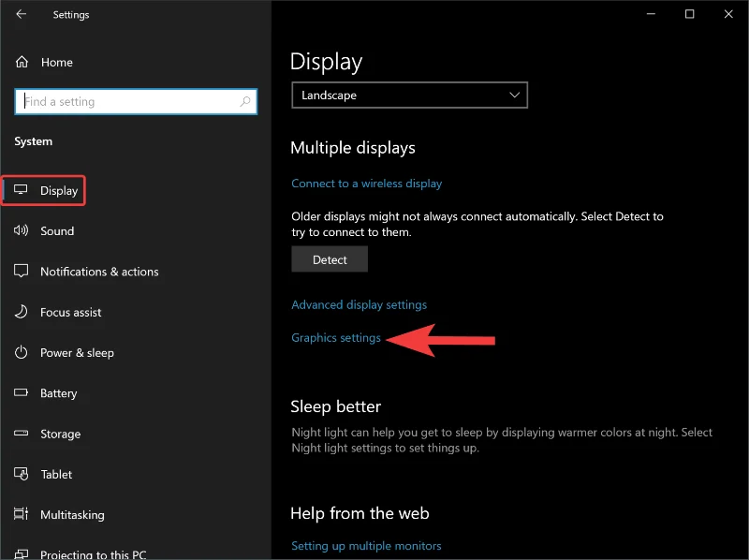Open Power & sleep settings
749x560 pixels.
(x=77, y=353)
